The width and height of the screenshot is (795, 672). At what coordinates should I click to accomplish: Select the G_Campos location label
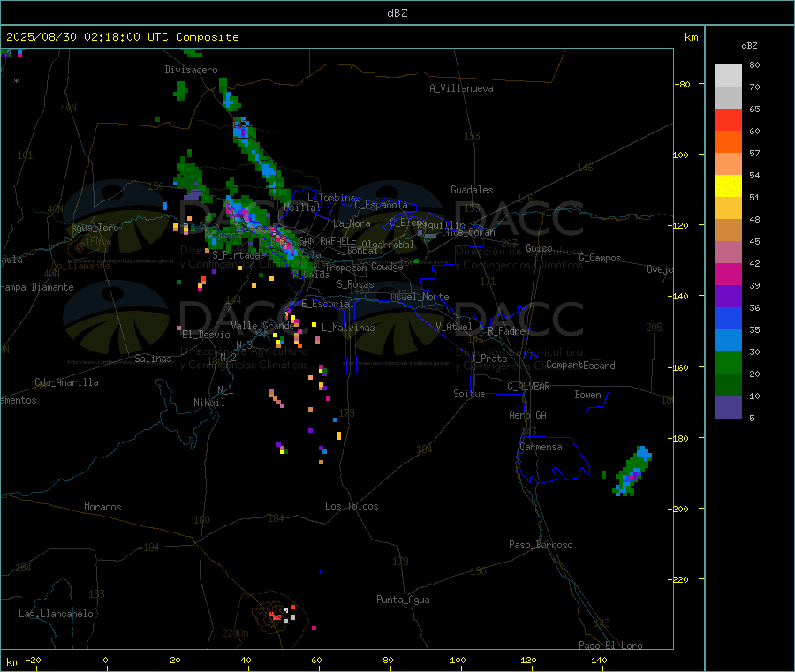click(601, 258)
